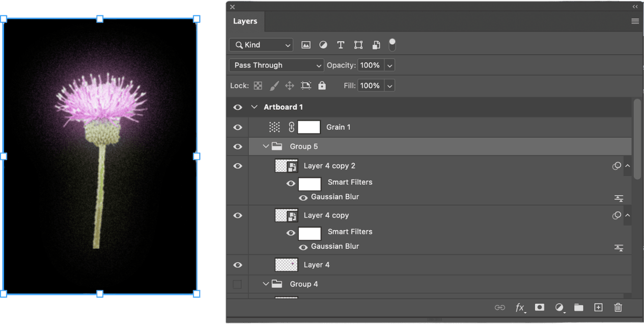Viewport: 644px width, 324px height.
Task: Show the hidden Group 4
Action: (x=237, y=284)
